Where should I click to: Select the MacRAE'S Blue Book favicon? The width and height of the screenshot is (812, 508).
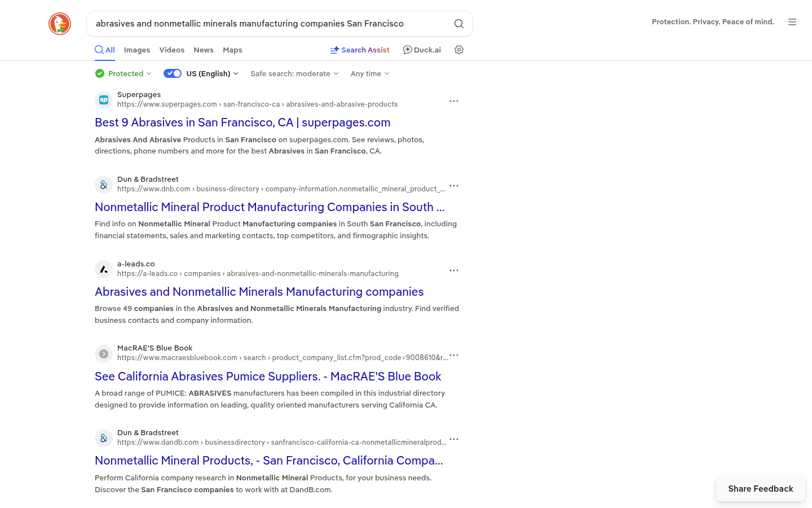104,354
